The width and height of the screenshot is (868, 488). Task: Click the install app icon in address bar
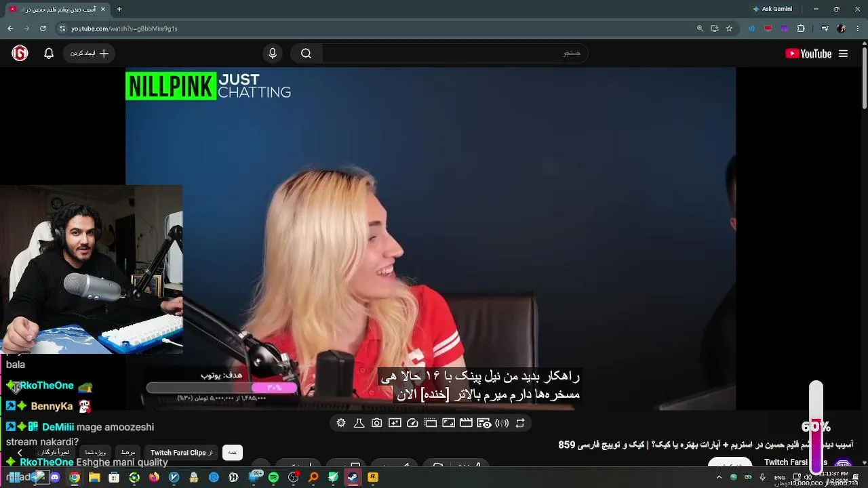tap(715, 28)
